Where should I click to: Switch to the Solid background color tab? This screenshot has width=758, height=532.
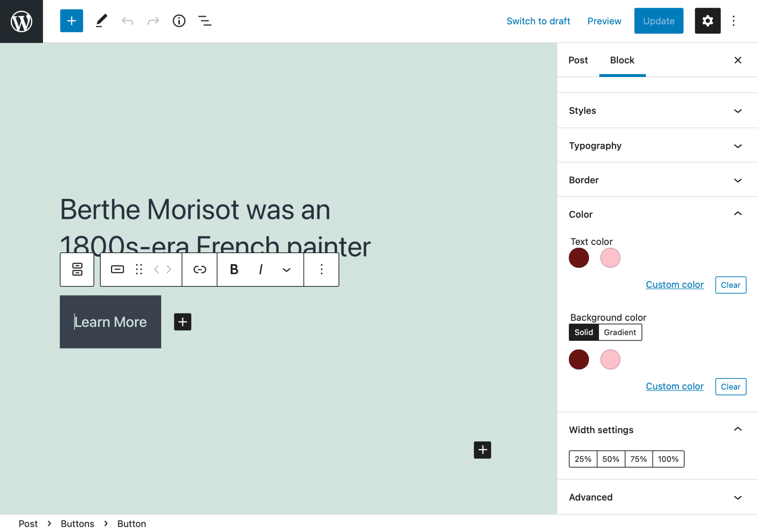tap(584, 331)
